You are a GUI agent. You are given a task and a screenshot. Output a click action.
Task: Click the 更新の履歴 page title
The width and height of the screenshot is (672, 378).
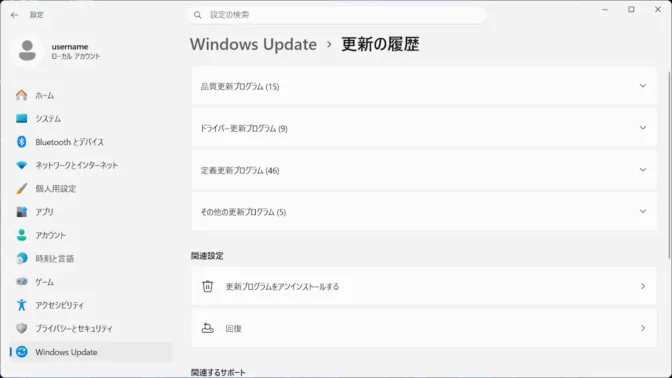[380, 44]
